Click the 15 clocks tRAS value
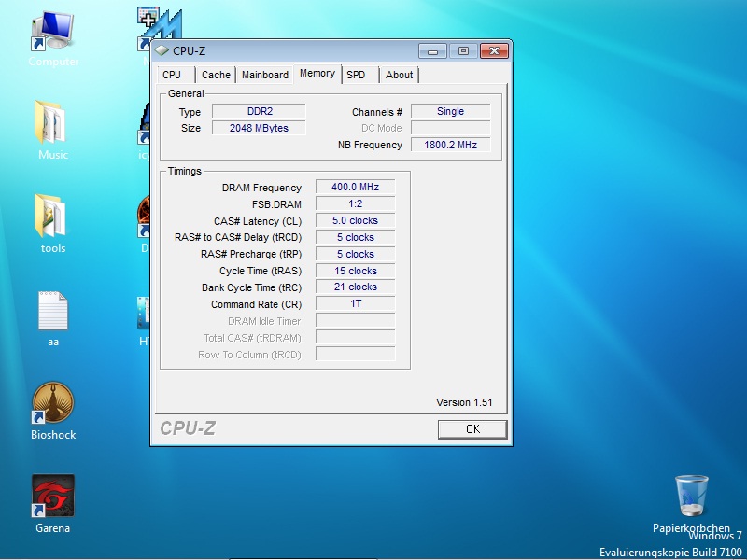The width and height of the screenshot is (747, 560). click(356, 271)
